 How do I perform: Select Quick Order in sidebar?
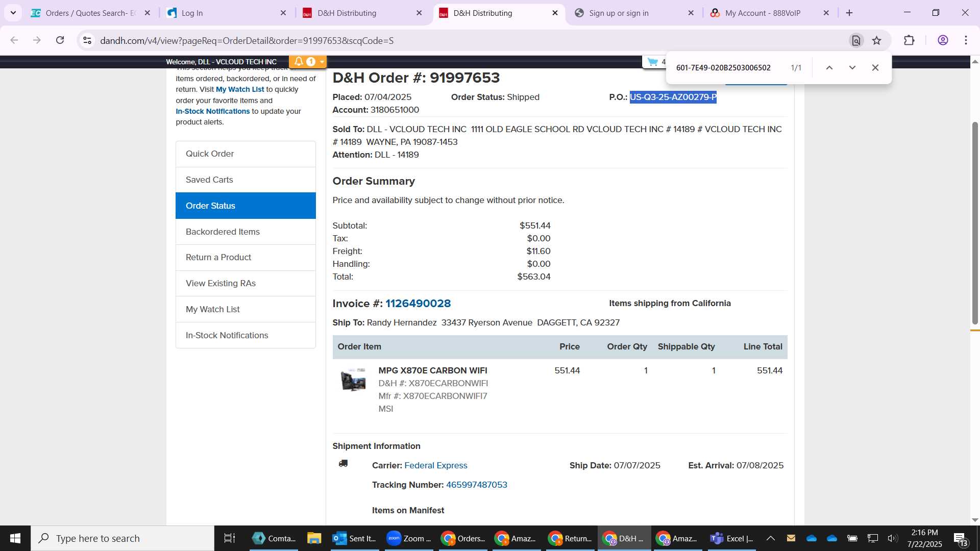[x=246, y=154]
